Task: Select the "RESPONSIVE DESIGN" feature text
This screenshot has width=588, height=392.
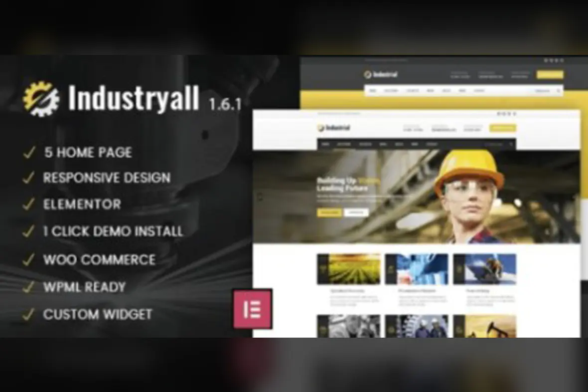Action: 107,178
